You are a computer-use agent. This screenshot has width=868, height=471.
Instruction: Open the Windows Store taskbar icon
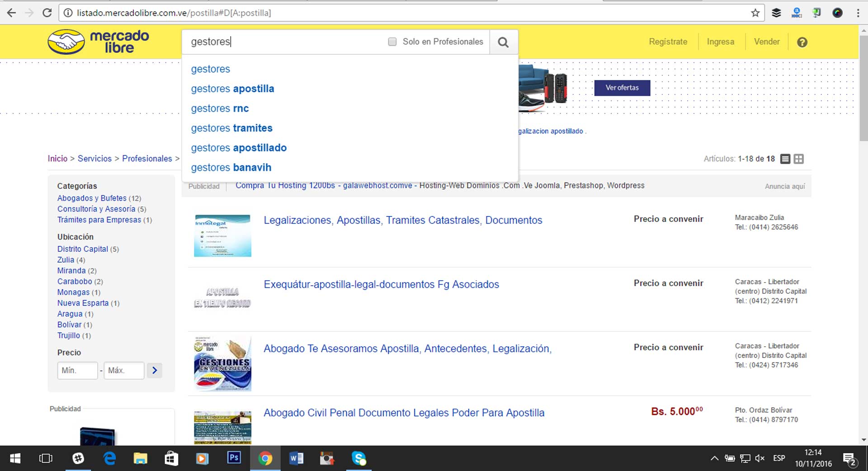pos(171,458)
